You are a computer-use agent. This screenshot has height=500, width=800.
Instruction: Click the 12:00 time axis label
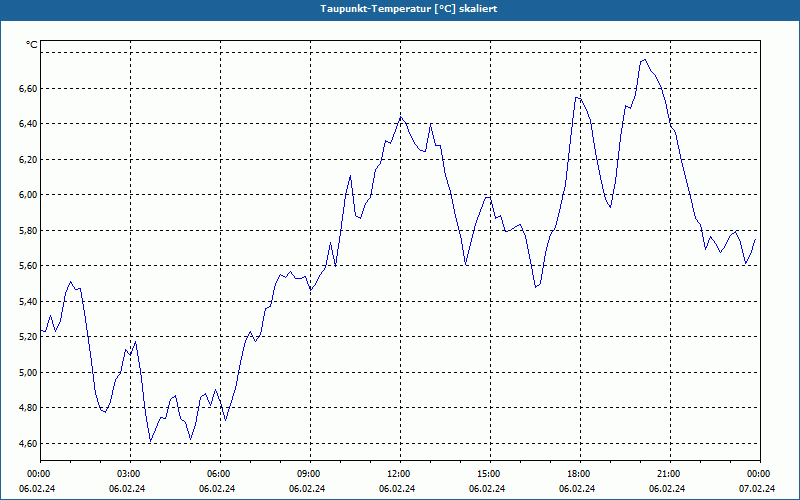(x=397, y=474)
